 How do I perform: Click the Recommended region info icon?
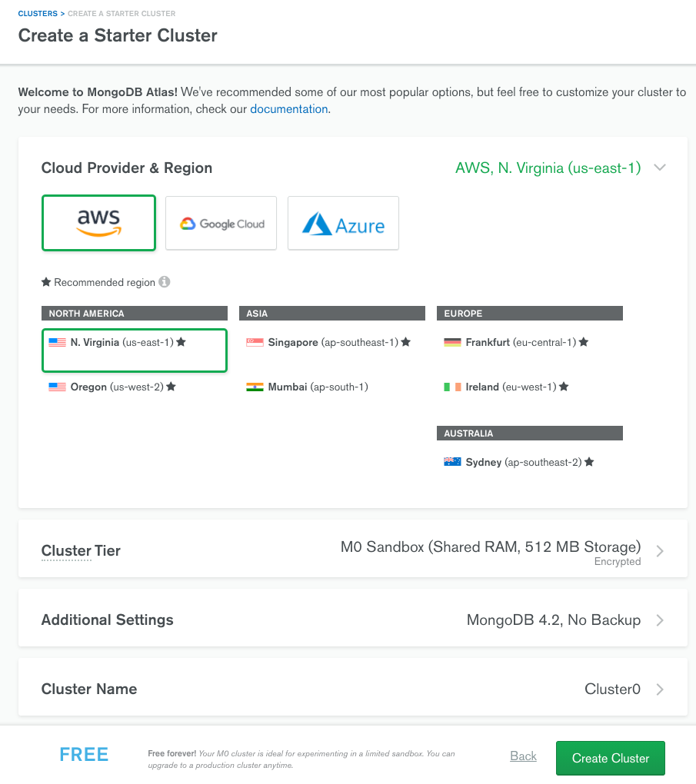[x=164, y=282]
